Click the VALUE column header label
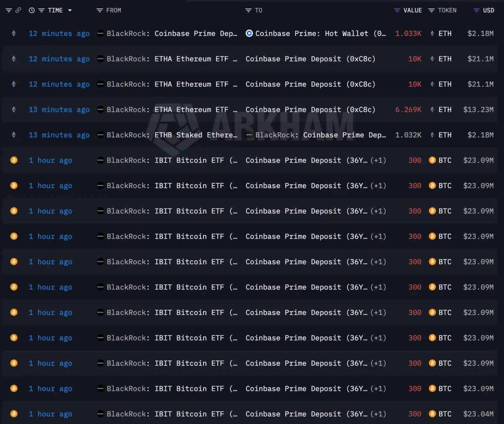The width and height of the screenshot is (504, 424). pos(412,10)
